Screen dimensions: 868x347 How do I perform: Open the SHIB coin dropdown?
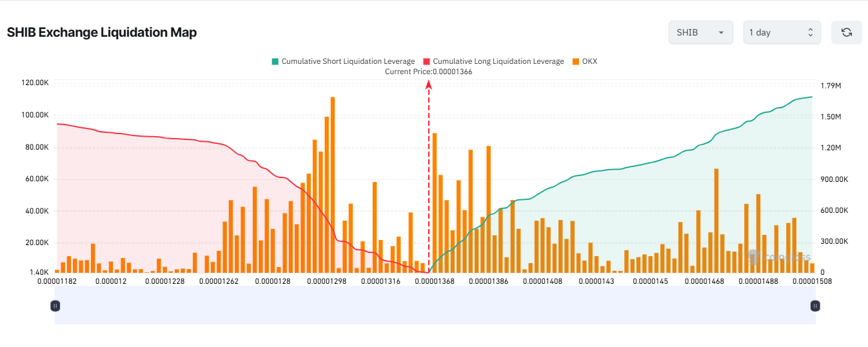tap(701, 32)
